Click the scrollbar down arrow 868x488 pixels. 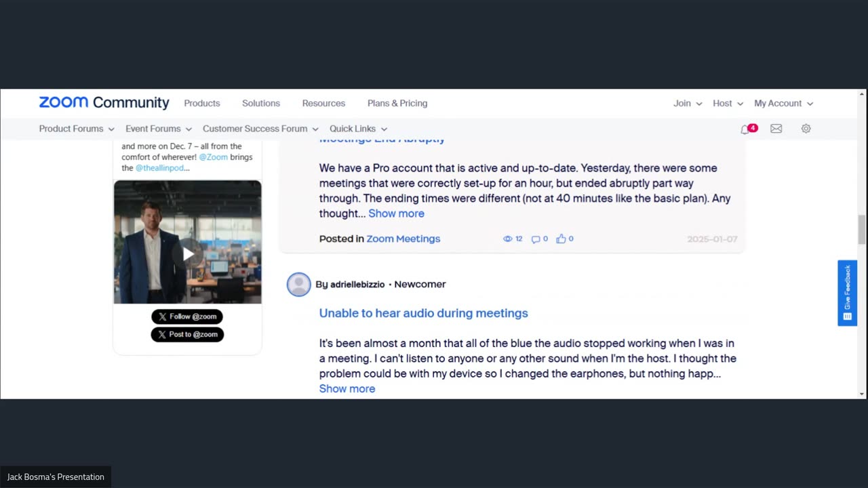click(x=862, y=394)
